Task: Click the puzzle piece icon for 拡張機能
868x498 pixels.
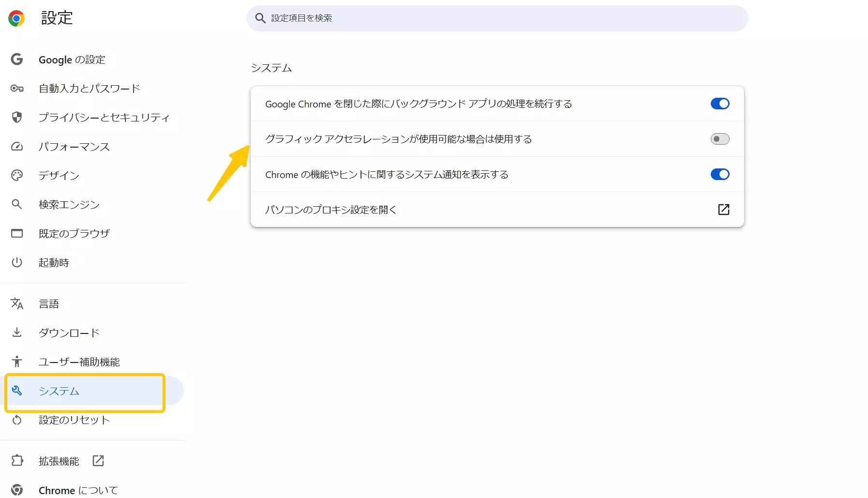Action: (x=17, y=461)
